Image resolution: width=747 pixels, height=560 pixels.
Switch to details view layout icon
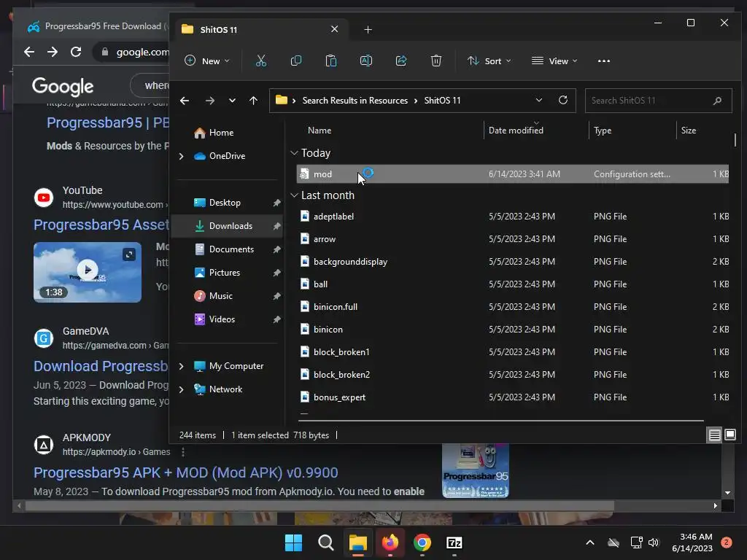point(715,435)
